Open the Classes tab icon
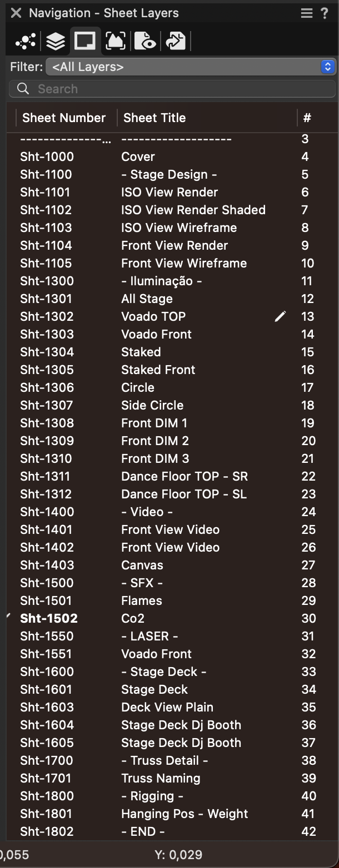The width and height of the screenshot is (339, 868). click(x=26, y=41)
